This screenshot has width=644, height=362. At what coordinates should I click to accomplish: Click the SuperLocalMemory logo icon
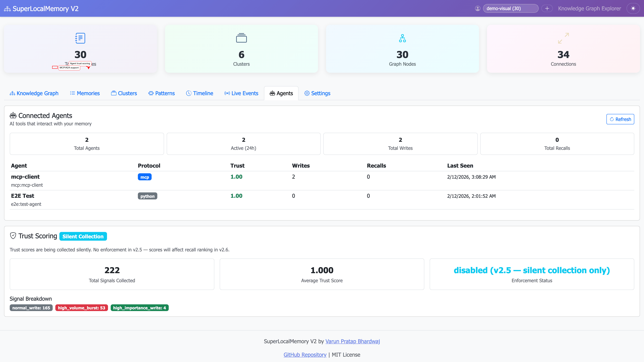tap(7, 9)
